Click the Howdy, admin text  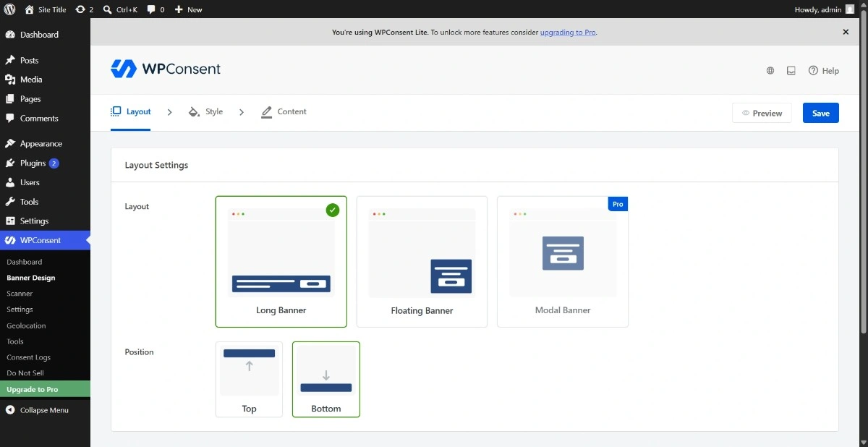[817, 9]
